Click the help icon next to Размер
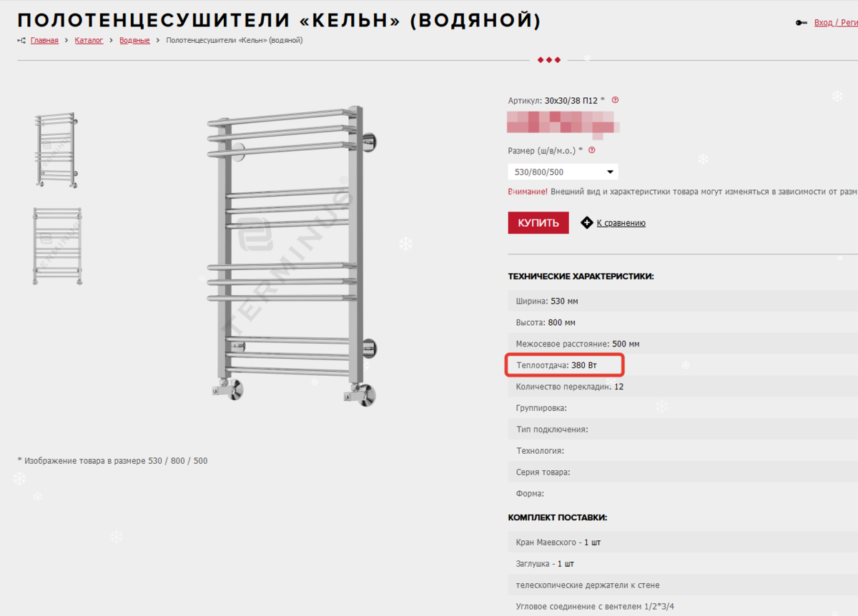Viewport: 858px width, 616px height. pos(591,151)
